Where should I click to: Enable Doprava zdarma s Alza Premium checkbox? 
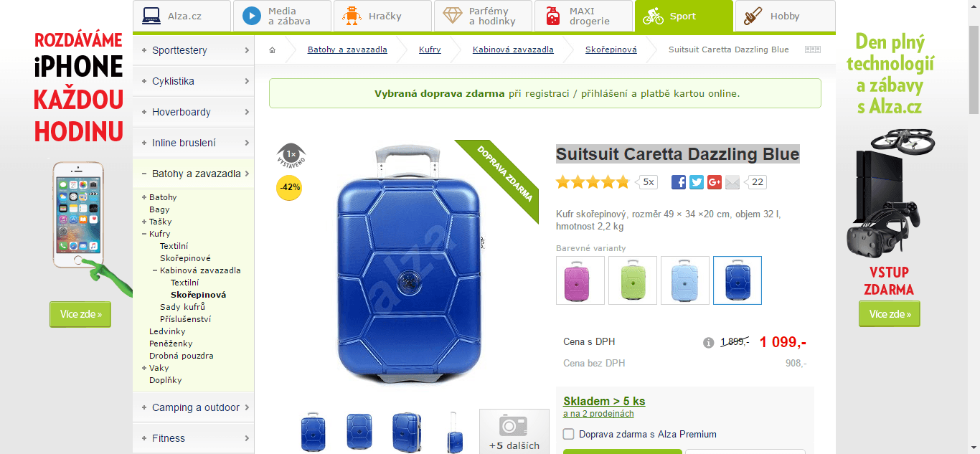(569, 434)
